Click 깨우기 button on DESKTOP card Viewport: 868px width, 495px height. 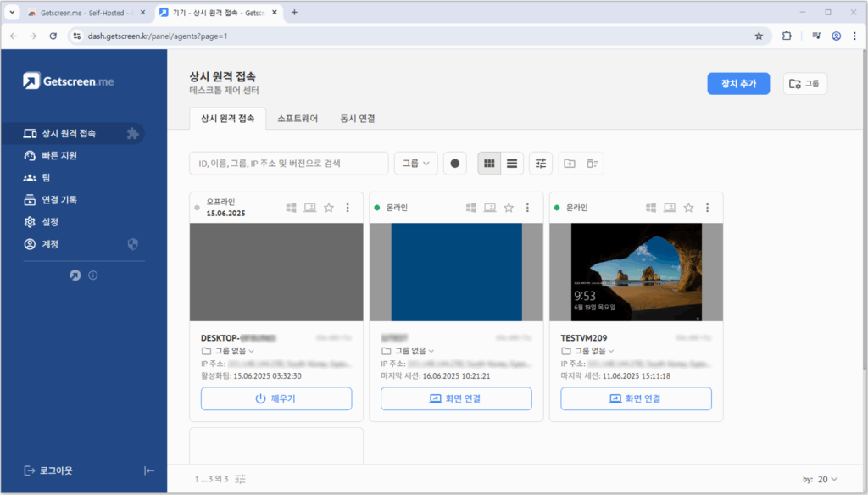276,398
